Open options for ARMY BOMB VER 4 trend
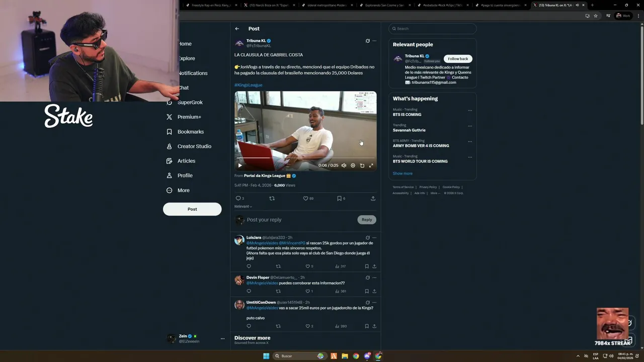The width and height of the screenshot is (644, 362). click(x=470, y=142)
